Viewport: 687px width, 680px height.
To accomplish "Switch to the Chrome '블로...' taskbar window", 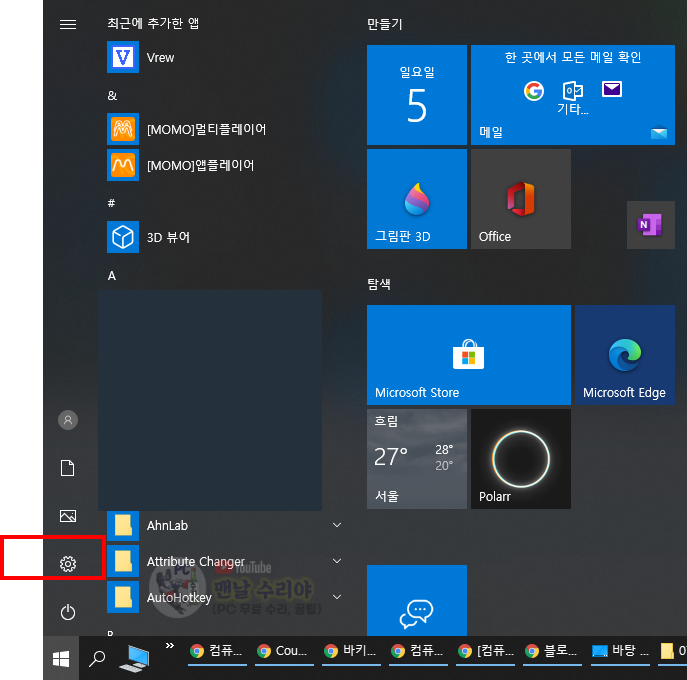I will [552, 651].
